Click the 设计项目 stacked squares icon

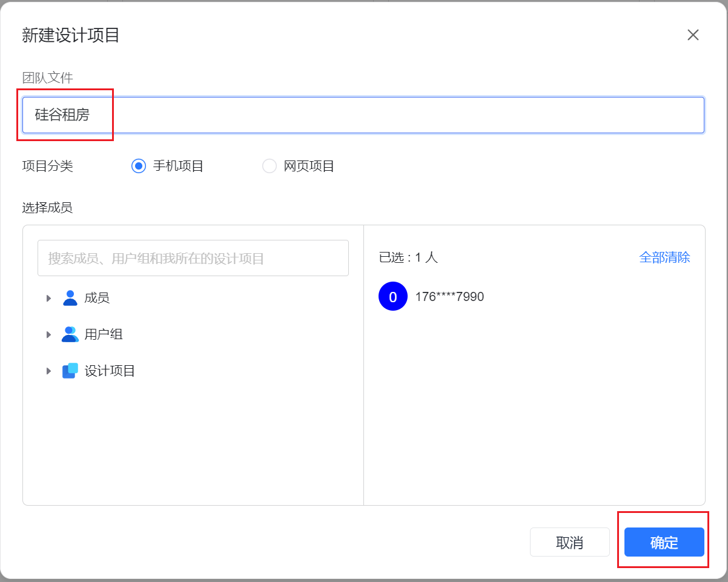click(x=70, y=371)
